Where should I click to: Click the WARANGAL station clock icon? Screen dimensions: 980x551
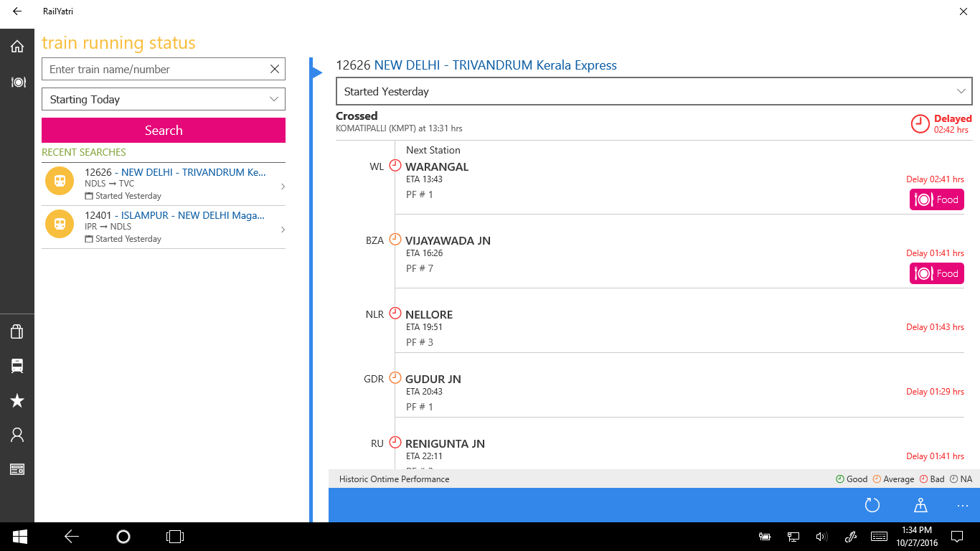click(x=395, y=165)
